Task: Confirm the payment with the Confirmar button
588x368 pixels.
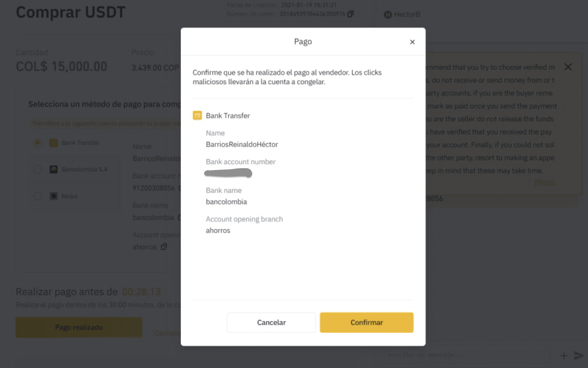Action: 366,322
